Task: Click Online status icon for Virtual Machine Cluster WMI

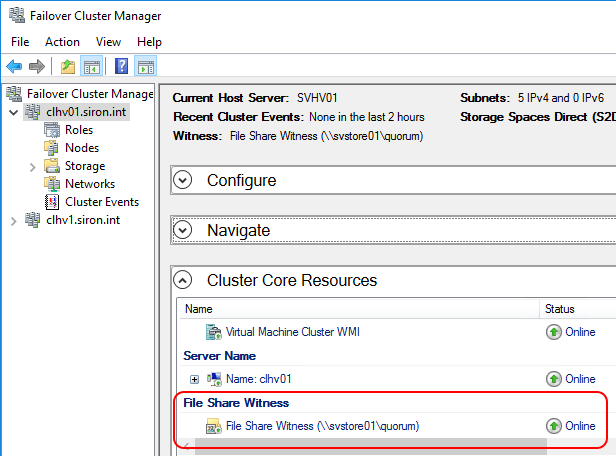Action: pos(554,332)
